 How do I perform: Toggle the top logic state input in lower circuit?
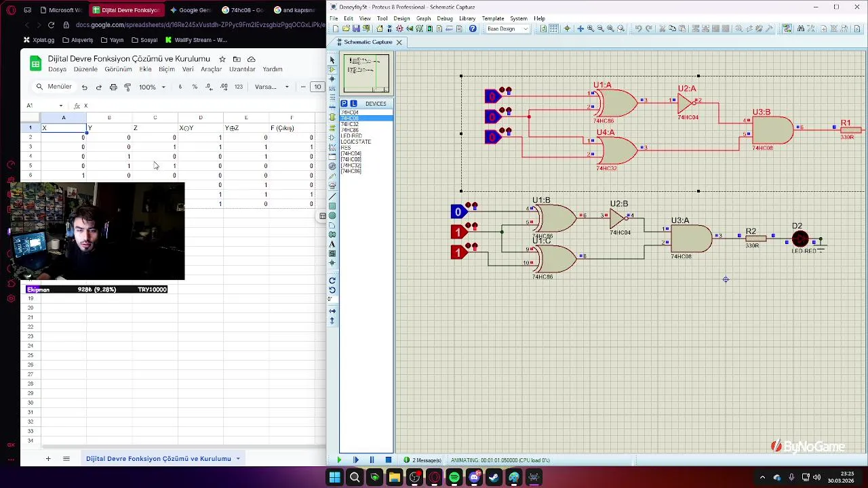[458, 211]
